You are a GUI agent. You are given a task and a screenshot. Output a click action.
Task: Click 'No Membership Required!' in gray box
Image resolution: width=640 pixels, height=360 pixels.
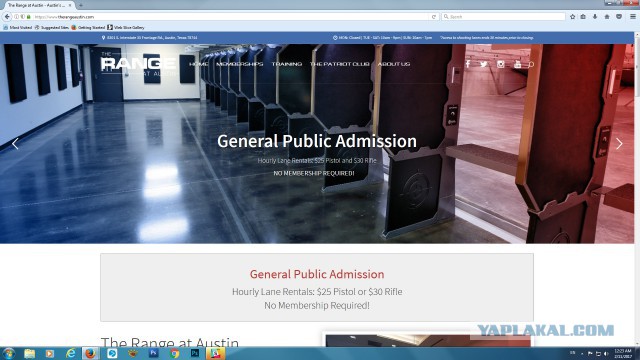[317, 305]
